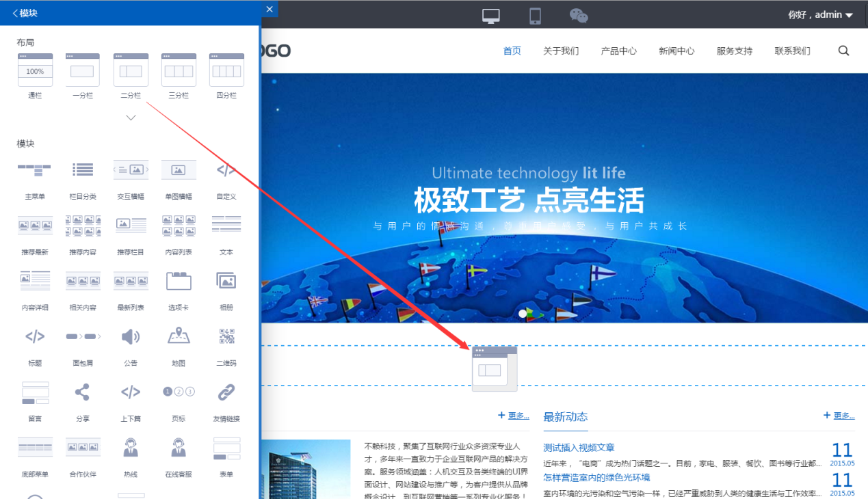Viewport: 868px width, 499px height.
Task: Choose the 地图 map module
Action: [179, 336]
